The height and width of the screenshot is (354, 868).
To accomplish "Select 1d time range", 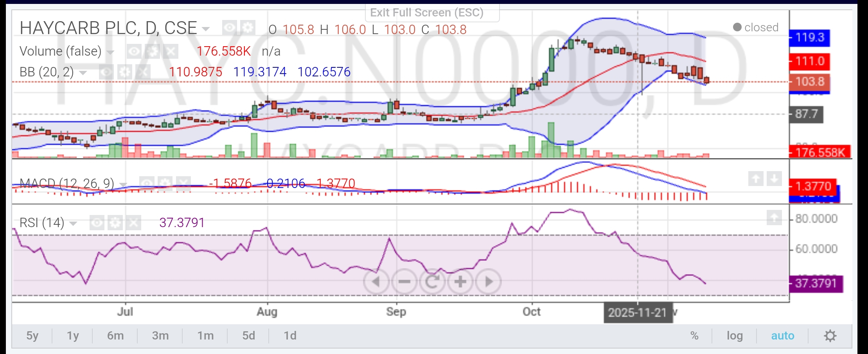I will pos(290,336).
